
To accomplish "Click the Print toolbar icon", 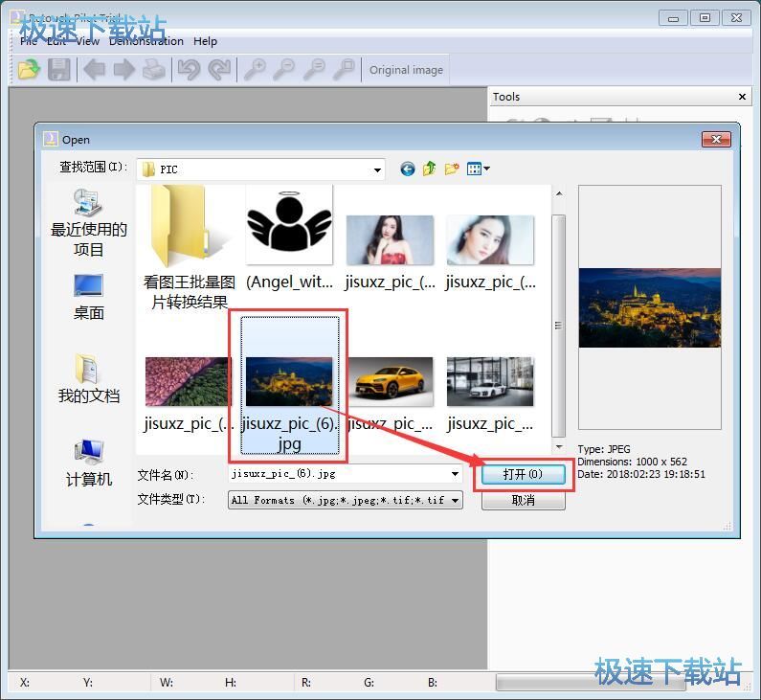I will point(154,69).
